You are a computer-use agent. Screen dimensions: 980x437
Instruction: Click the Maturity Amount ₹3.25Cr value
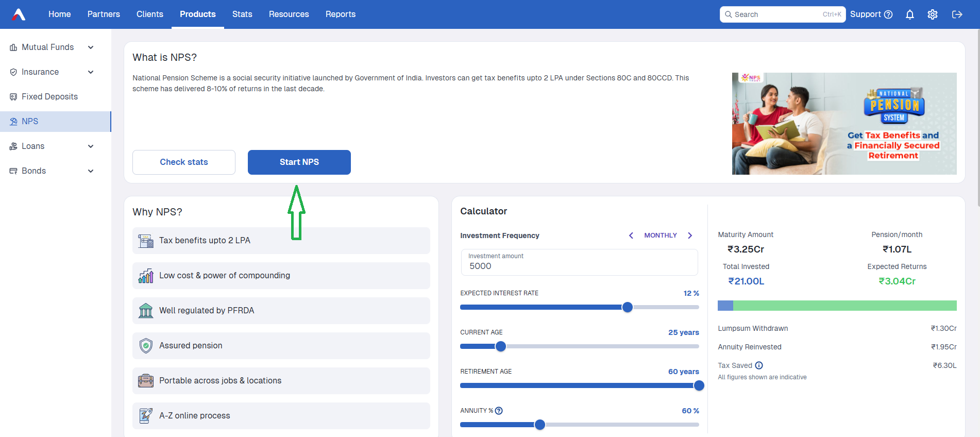point(746,249)
